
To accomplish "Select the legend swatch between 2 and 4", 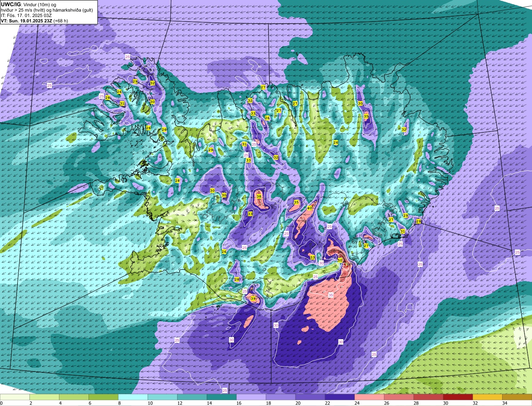I will click(44, 397).
